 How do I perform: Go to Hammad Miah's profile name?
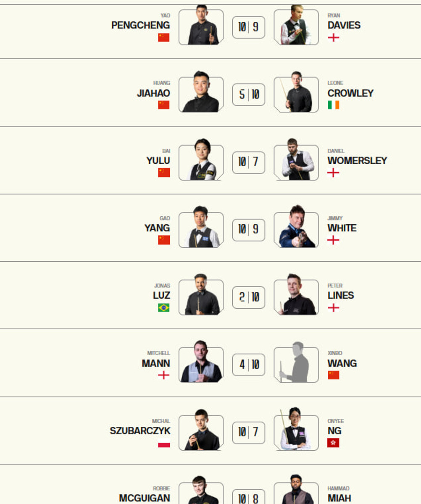[339, 498]
